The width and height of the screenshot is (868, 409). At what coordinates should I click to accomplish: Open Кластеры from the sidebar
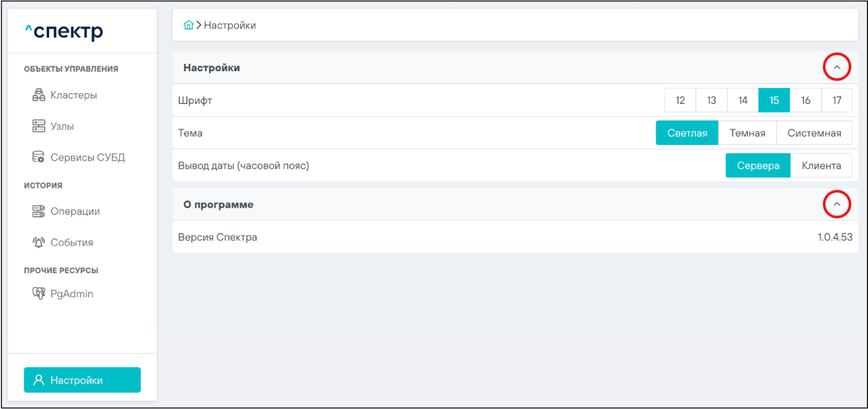[x=74, y=95]
